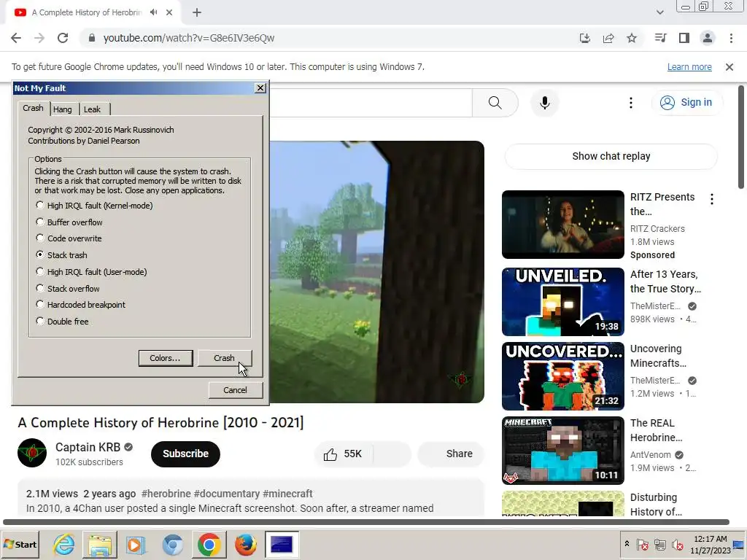This screenshot has width=747, height=560.
Task: Click the address bar URL
Action: (x=189, y=38)
